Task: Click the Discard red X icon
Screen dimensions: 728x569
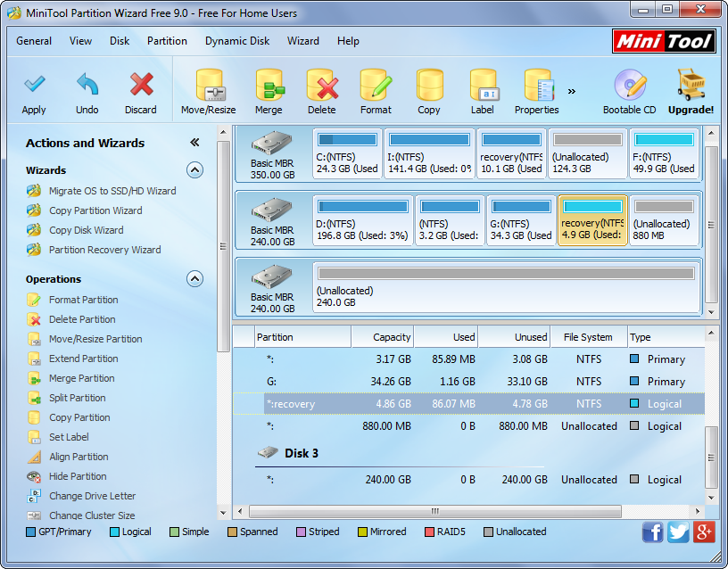Action: (141, 85)
